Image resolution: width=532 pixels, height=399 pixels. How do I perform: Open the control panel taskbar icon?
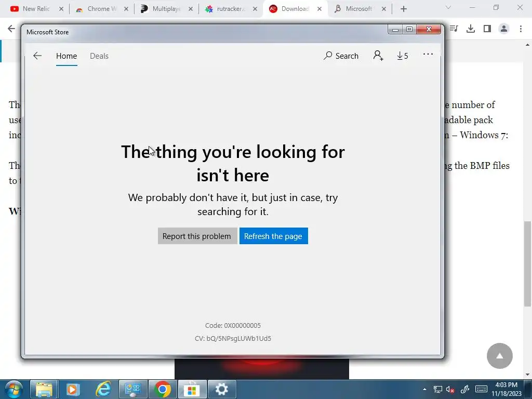132,390
